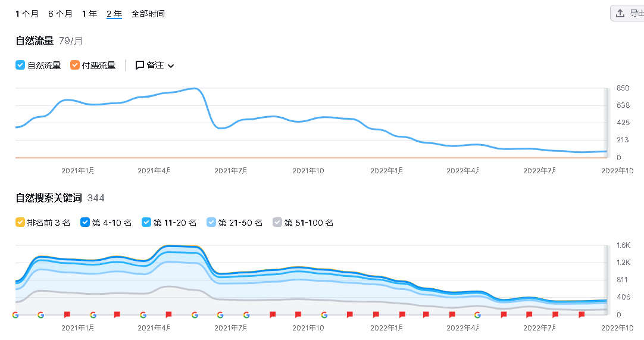Image resolution: width=644 pixels, height=340 pixels.
Task: Click the Google marker nearest 2021年1月
Action: pyautogui.click(x=93, y=314)
